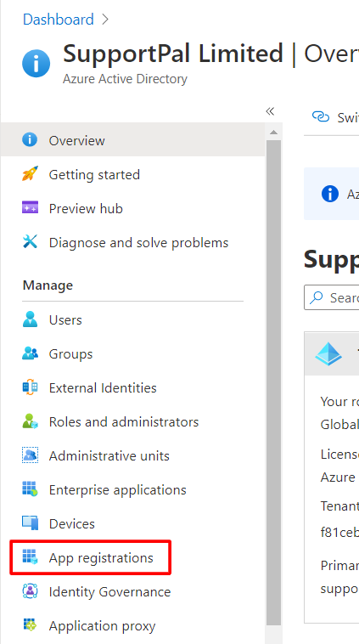Click the Diagnose and solve problems wrench icon
This screenshot has height=644, width=359.
[30, 242]
